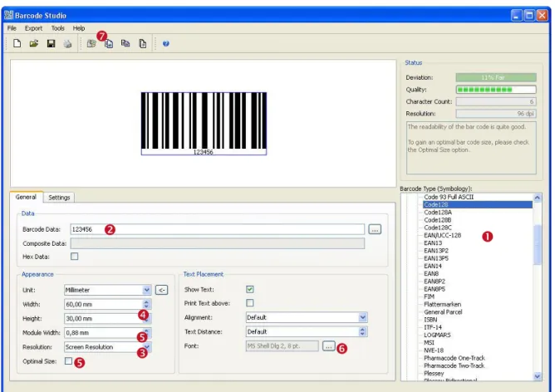Image resolution: width=555 pixels, height=392 pixels.
Task: Select ITF-14 symbology
Action: 433,327
